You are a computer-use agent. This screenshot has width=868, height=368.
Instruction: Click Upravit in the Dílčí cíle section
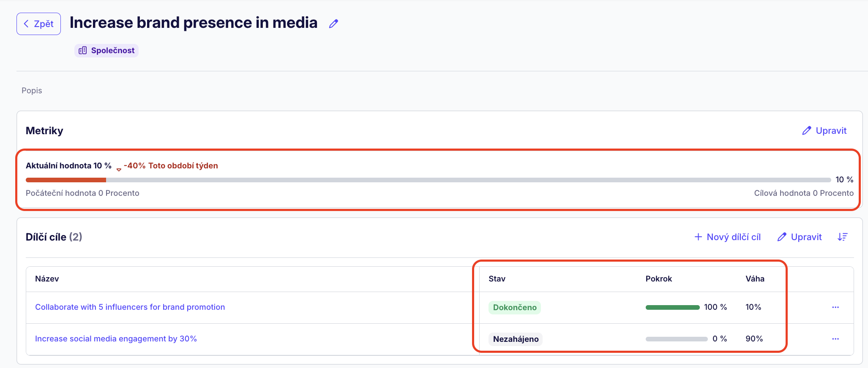[800, 237]
